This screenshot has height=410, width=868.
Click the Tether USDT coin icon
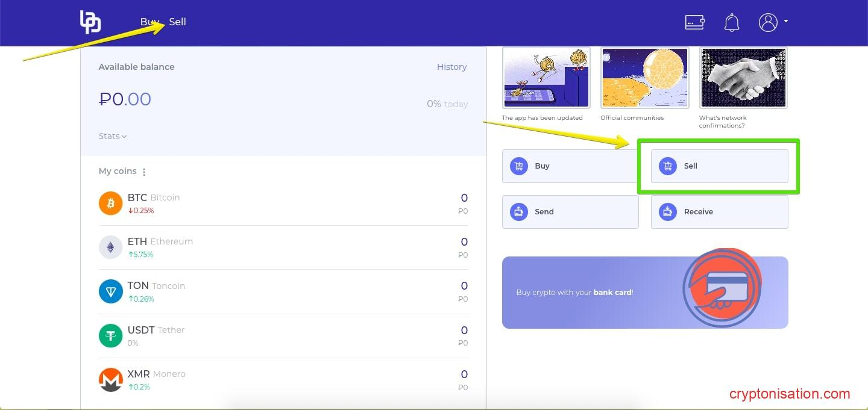(x=110, y=336)
